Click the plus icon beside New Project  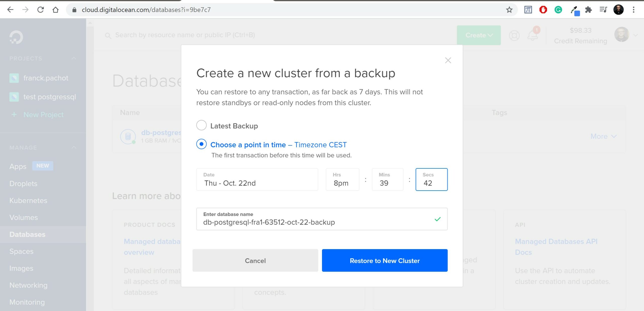pos(14,115)
